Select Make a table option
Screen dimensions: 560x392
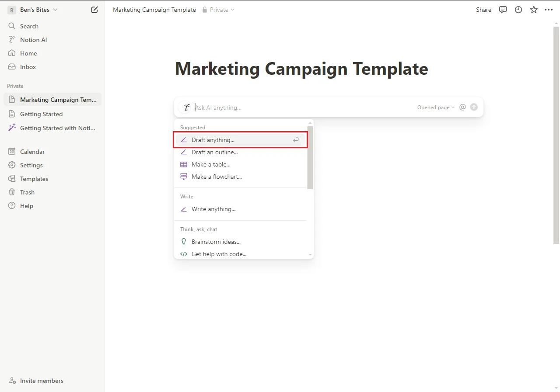pos(241,164)
